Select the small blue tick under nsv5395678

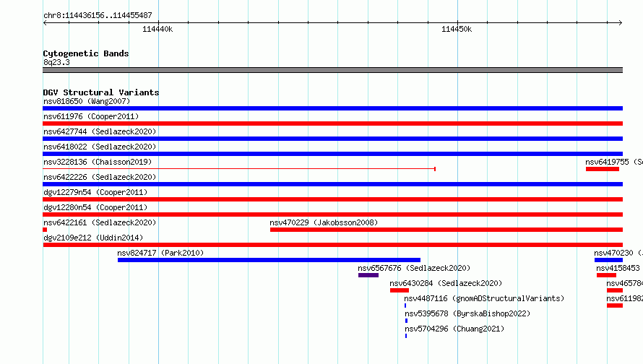tap(406, 321)
